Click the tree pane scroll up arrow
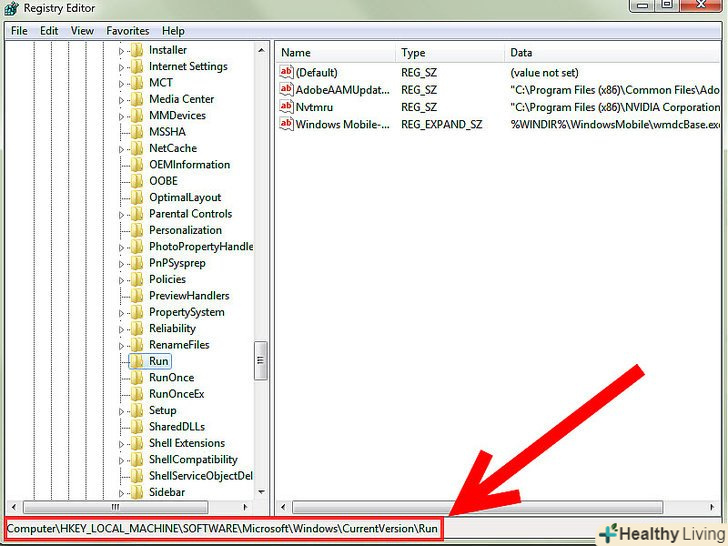Image resolution: width=728 pixels, height=546 pixels. point(261,50)
